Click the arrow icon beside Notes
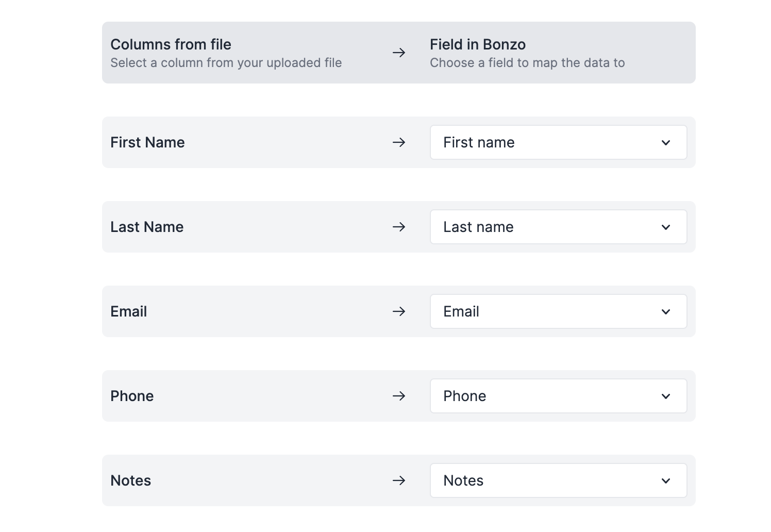Image resolution: width=771 pixels, height=532 pixels. click(x=399, y=480)
